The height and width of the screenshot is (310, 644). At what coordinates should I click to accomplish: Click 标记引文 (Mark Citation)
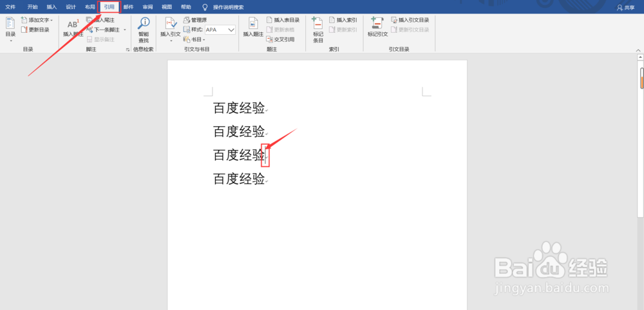[378, 28]
